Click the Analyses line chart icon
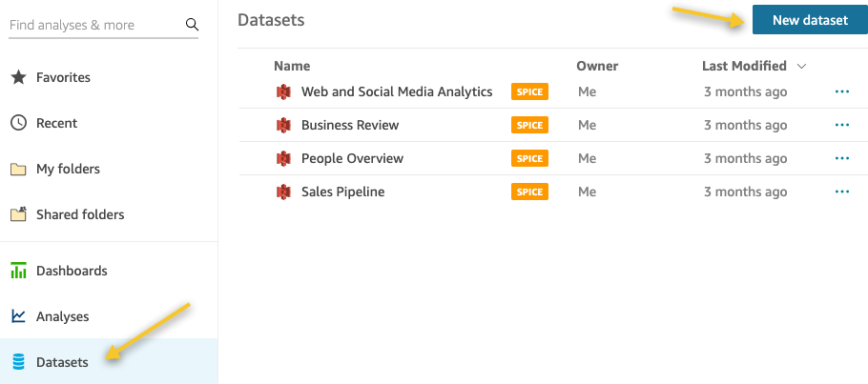 tap(18, 316)
